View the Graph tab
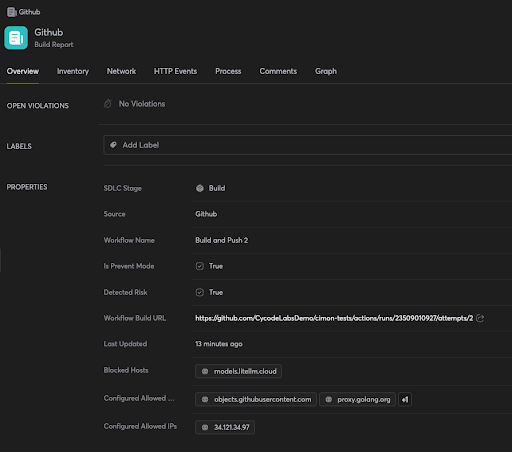512x452 pixels. (326, 71)
